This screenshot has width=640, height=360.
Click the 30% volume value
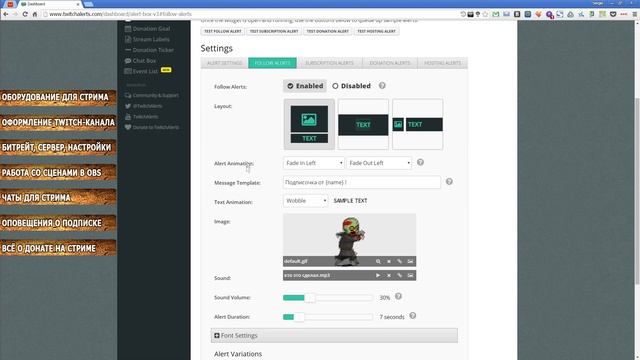click(x=384, y=298)
